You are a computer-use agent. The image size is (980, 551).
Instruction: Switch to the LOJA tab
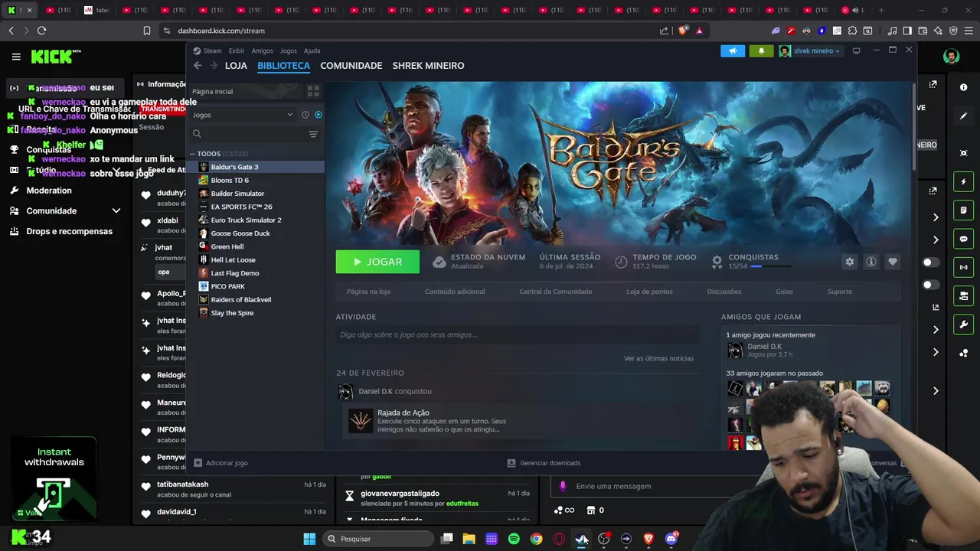tap(236, 66)
